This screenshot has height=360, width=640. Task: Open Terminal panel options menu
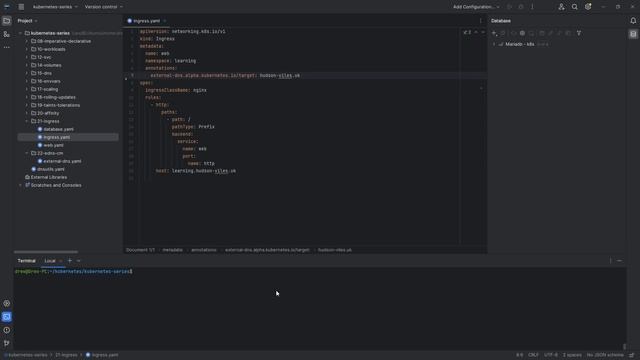coord(611,260)
